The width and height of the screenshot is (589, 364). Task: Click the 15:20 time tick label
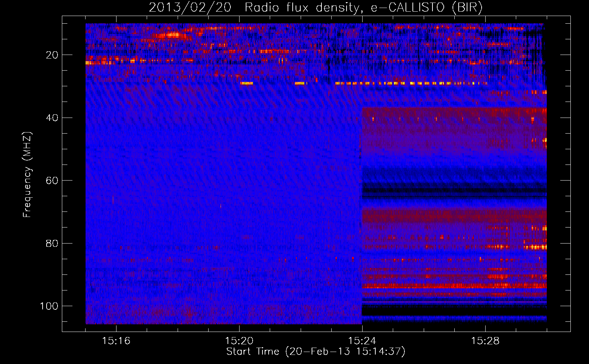(239, 341)
